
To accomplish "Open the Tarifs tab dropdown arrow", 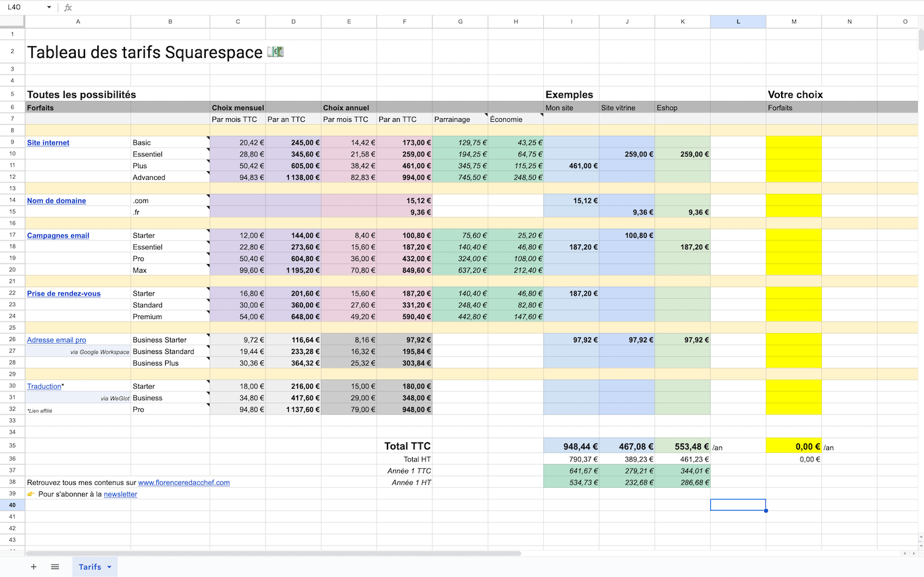I will 110,567.
